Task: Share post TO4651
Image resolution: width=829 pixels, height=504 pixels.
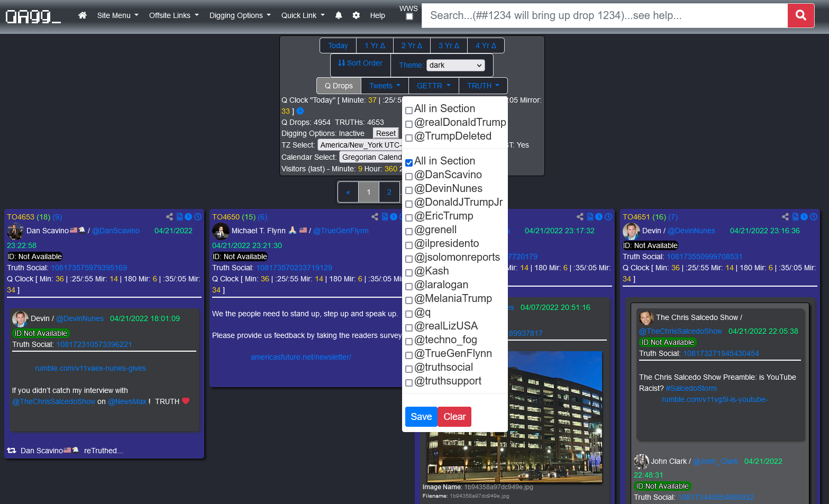Action: click(785, 217)
